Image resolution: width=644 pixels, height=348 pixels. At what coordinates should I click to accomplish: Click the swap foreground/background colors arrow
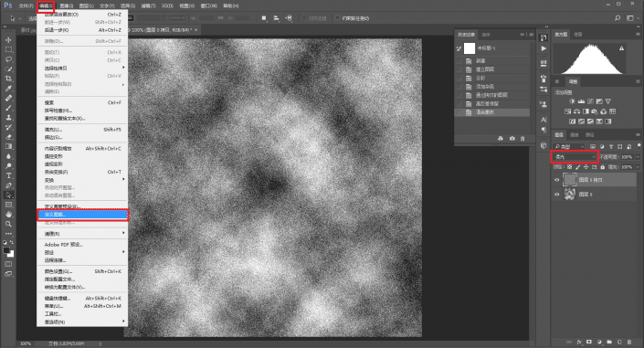coord(12,243)
